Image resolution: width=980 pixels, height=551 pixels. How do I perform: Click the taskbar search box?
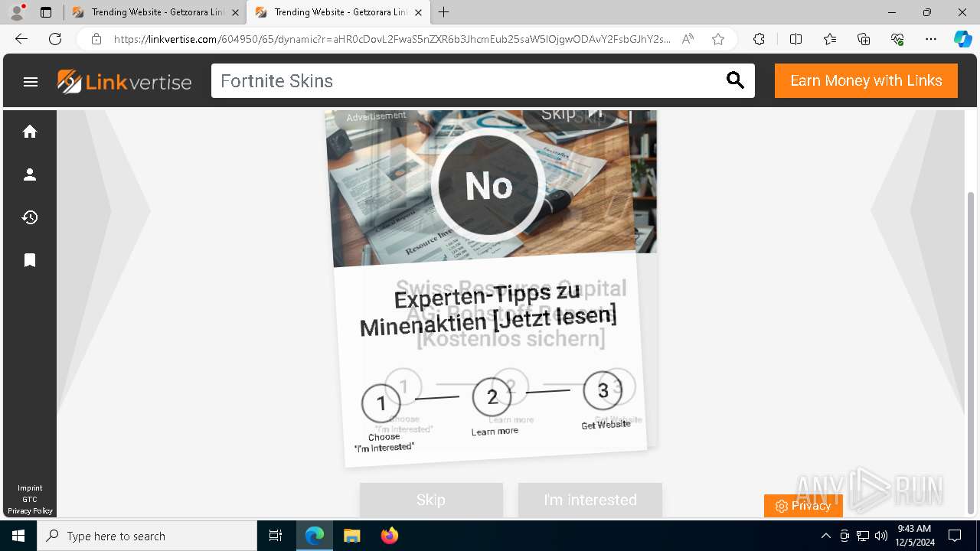tap(147, 536)
